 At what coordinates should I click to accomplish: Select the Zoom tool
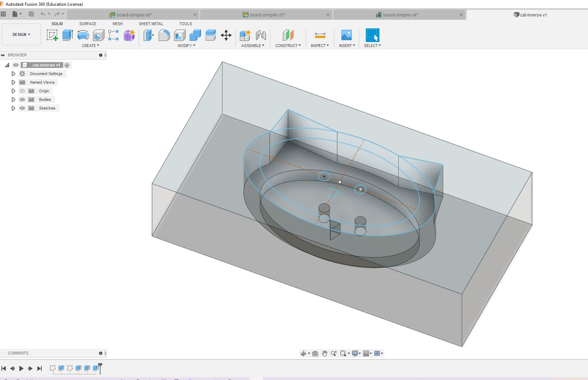pyautogui.click(x=334, y=353)
